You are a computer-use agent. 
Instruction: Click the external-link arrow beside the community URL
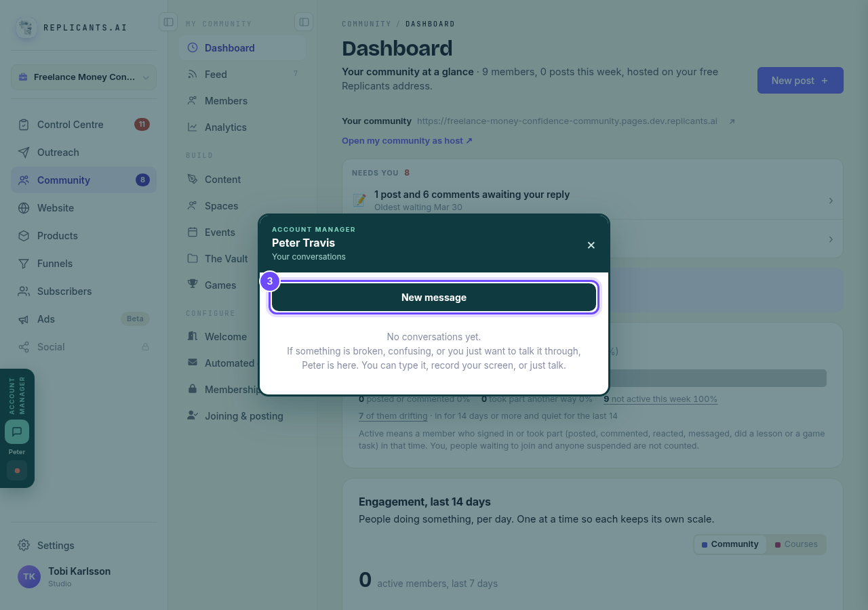[x=732, y=121]
